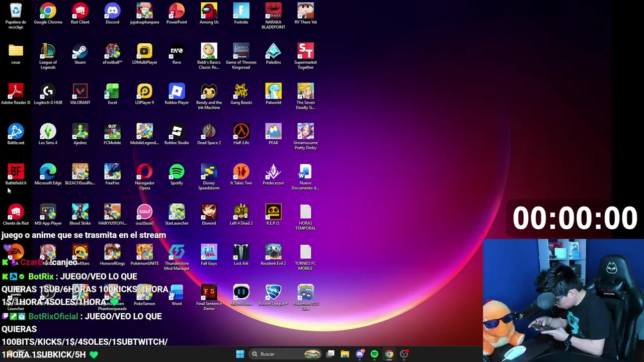Select the eFootball desktop icon
The height and width of the screenshot is (362, 644).
click(112, 54)
